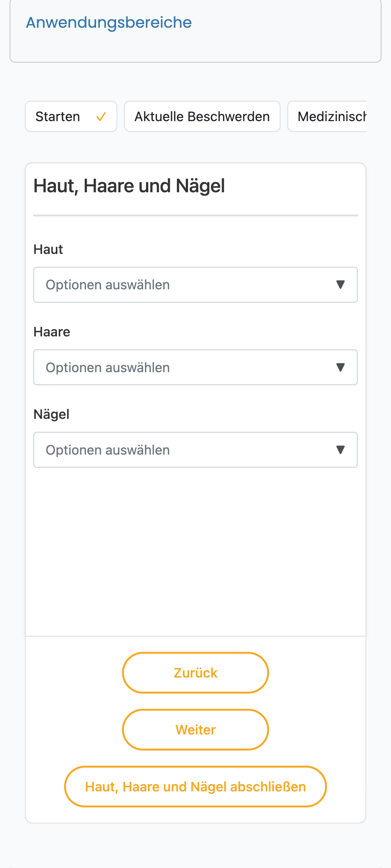Open the Haut options select field
The height and width of the screenshot is (868, 391).
coord(195,285)
